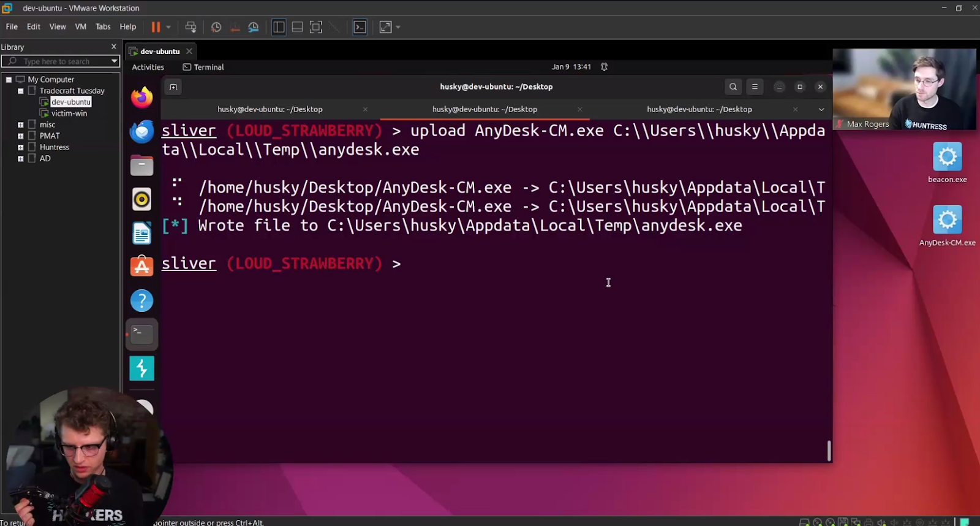The width and height of the screenshot is (980, 526).
Task: Expand the Huntress folder
Action: (21, 147)
